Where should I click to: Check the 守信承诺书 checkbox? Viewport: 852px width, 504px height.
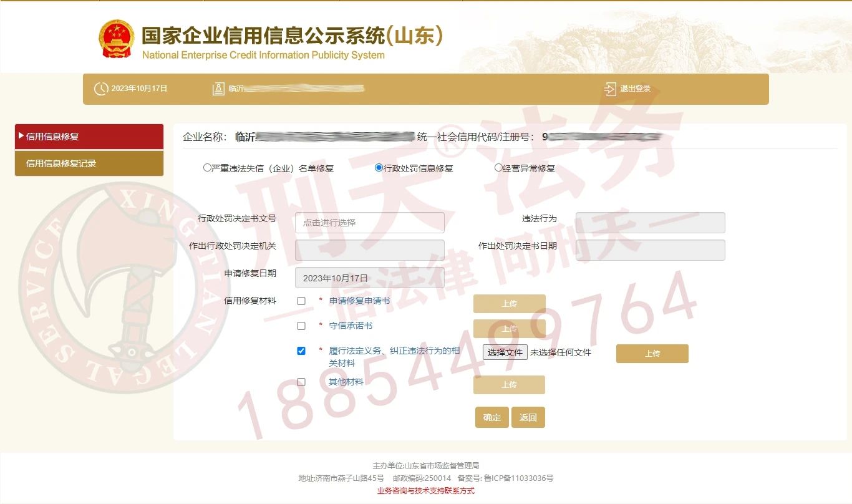click(301, 326)
